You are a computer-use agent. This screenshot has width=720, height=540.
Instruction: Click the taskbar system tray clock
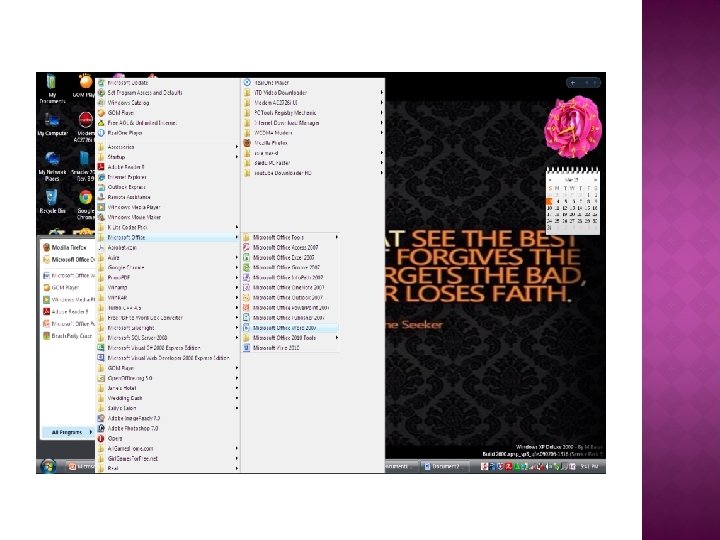pos(588,467)
